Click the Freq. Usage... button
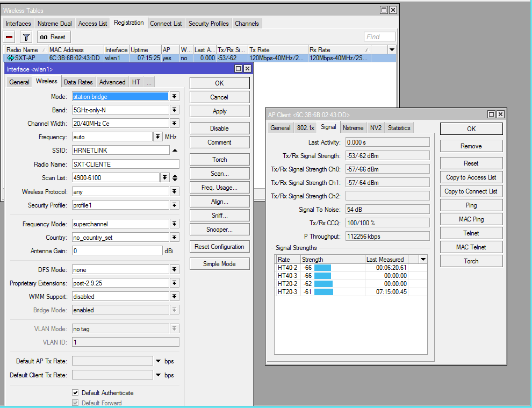Screen dimensions: 532x408 219,188
